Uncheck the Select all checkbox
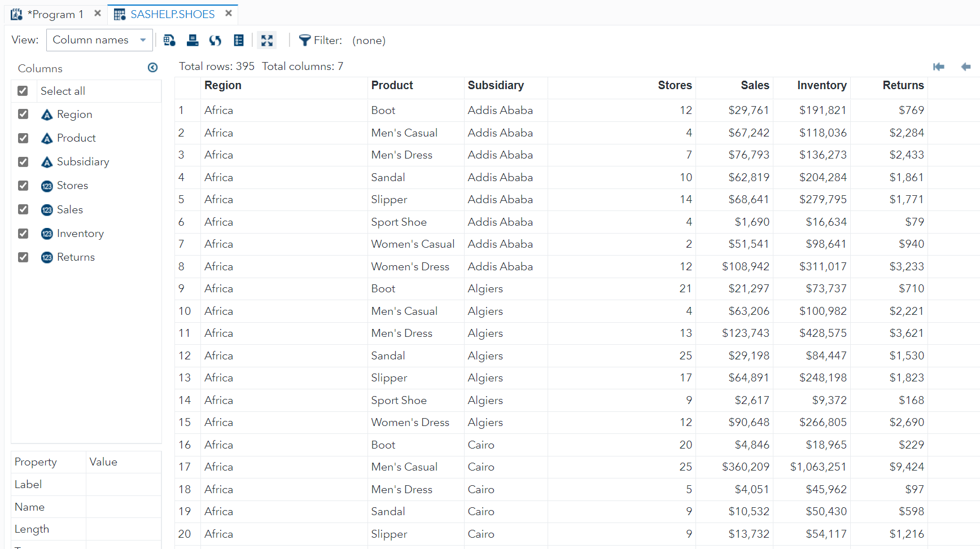The image size is (980, 549). point(23,91)
